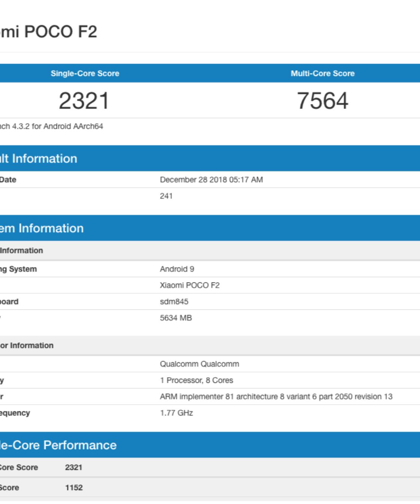Click the System Information section header
Image resolution: width=420 pixels, height=504 pixels.
[x=42, y=228]
